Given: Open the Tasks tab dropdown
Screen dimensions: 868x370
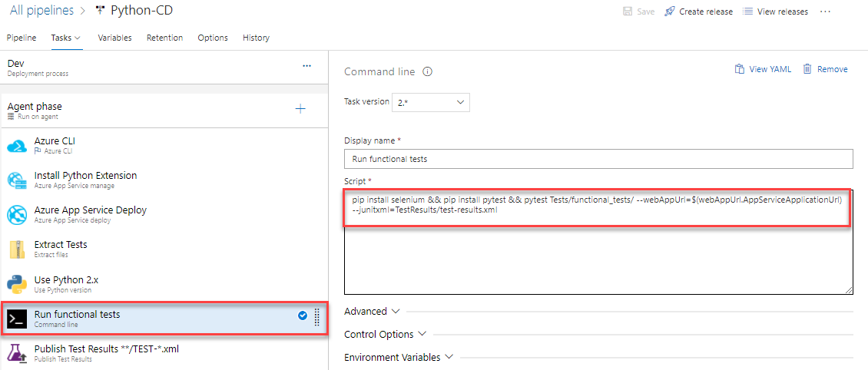Looking at the screenshot, I should (x=66, y=38).
